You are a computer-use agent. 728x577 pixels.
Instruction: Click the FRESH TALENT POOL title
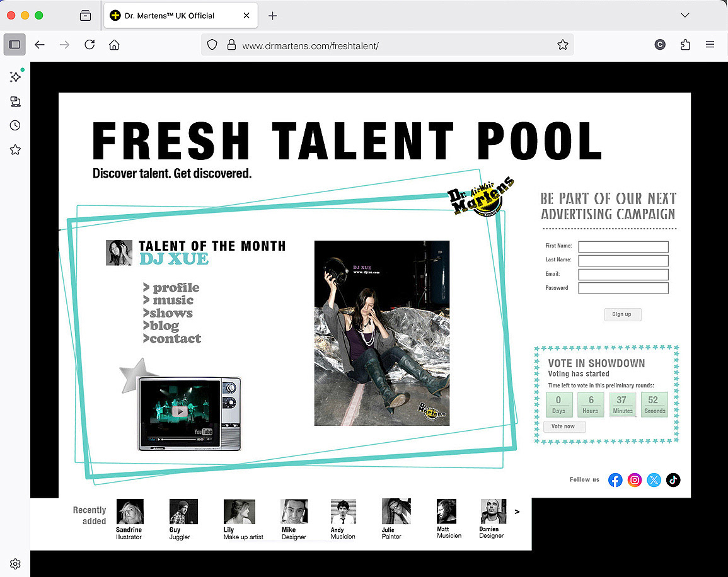[347, 141]
